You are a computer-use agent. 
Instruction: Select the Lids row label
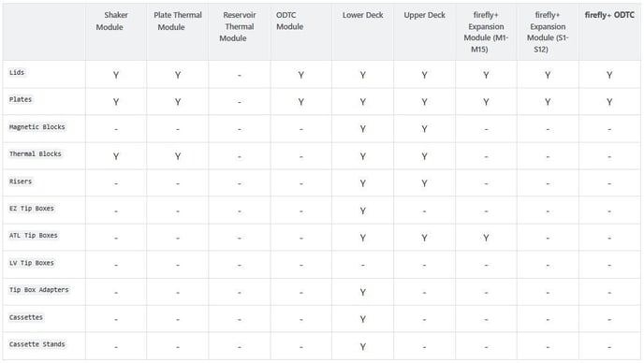pyautogui.click(x=17, y=73)
